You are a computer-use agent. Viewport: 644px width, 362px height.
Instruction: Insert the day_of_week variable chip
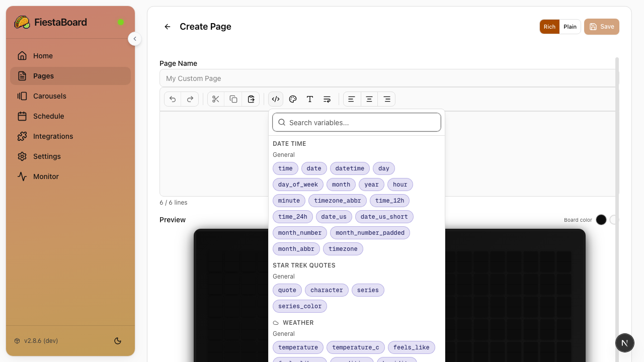pos(297,185)
